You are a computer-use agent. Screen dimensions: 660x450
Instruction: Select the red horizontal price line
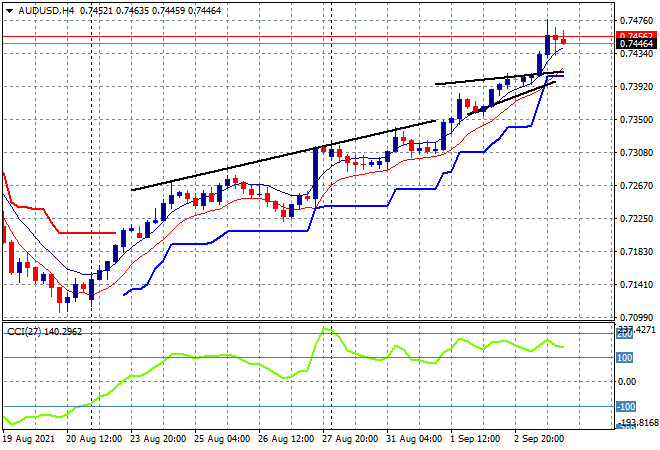tap(300, 36)
